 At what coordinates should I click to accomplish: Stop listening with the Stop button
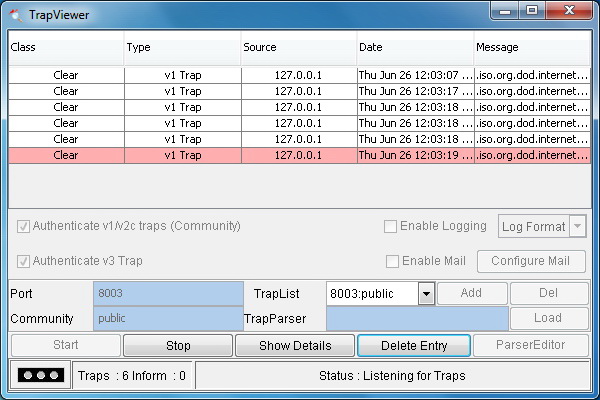pos(178,345)
